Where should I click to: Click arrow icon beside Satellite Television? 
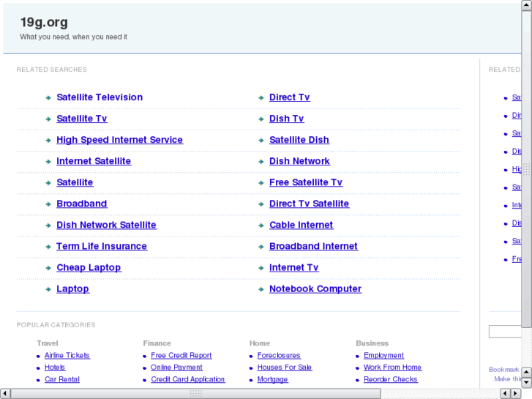(x=48, y=98)
